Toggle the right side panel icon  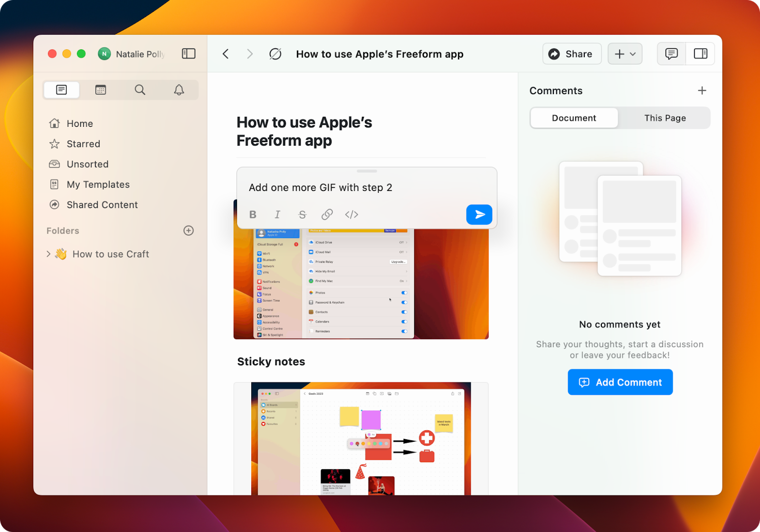[700, 54]
